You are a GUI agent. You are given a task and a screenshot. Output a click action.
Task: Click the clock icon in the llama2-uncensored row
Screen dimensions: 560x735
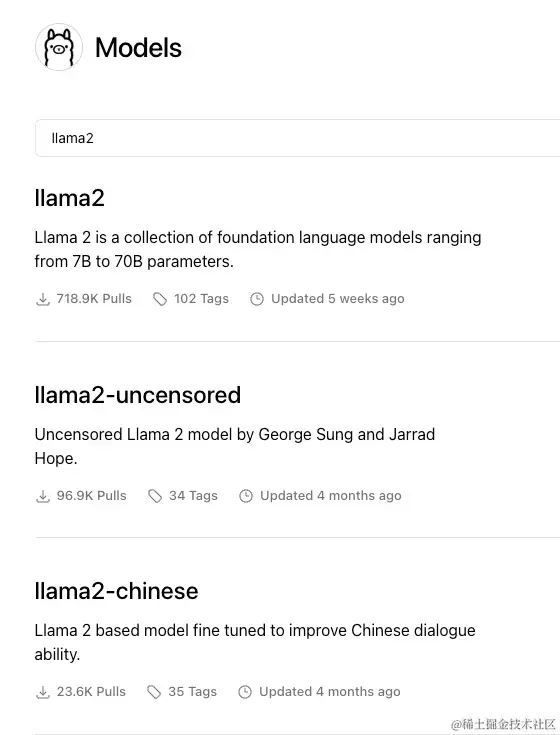point(246,496)
